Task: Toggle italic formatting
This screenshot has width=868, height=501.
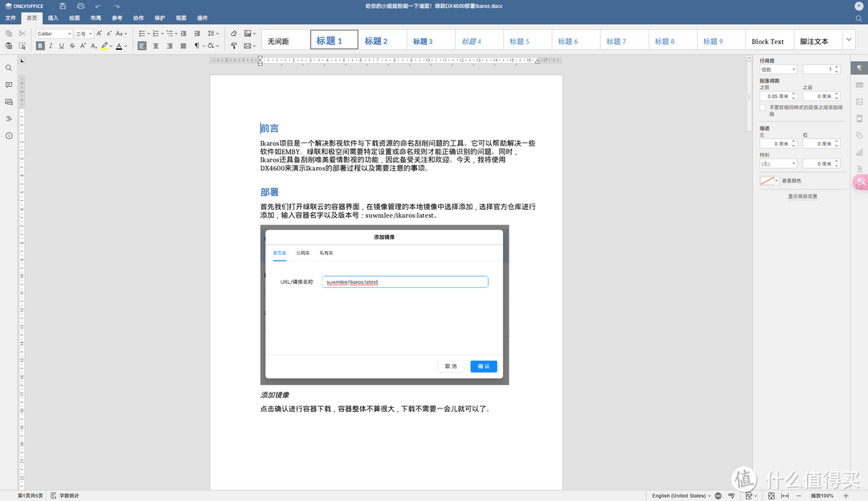Action: pyautogui.click(x=51, y=46)
